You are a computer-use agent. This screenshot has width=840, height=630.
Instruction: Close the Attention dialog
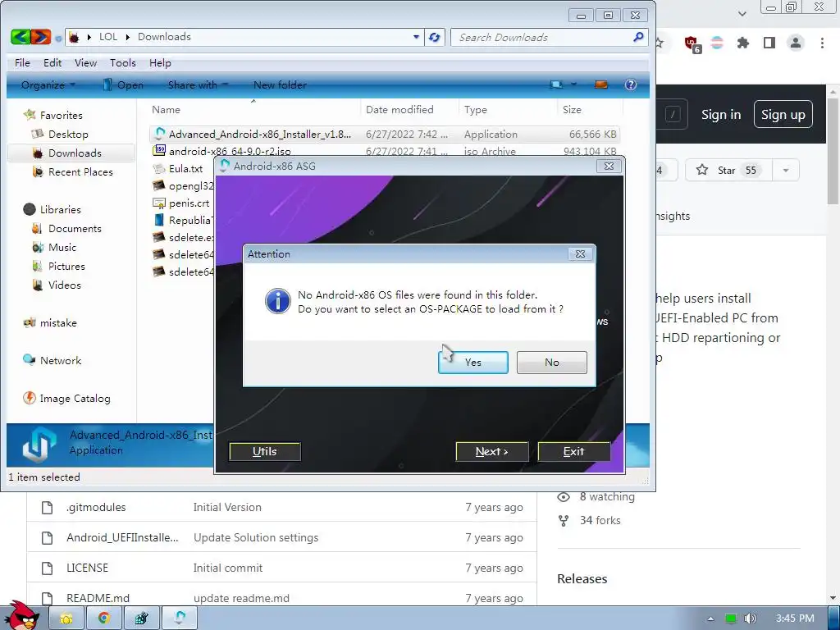[580, 254]
